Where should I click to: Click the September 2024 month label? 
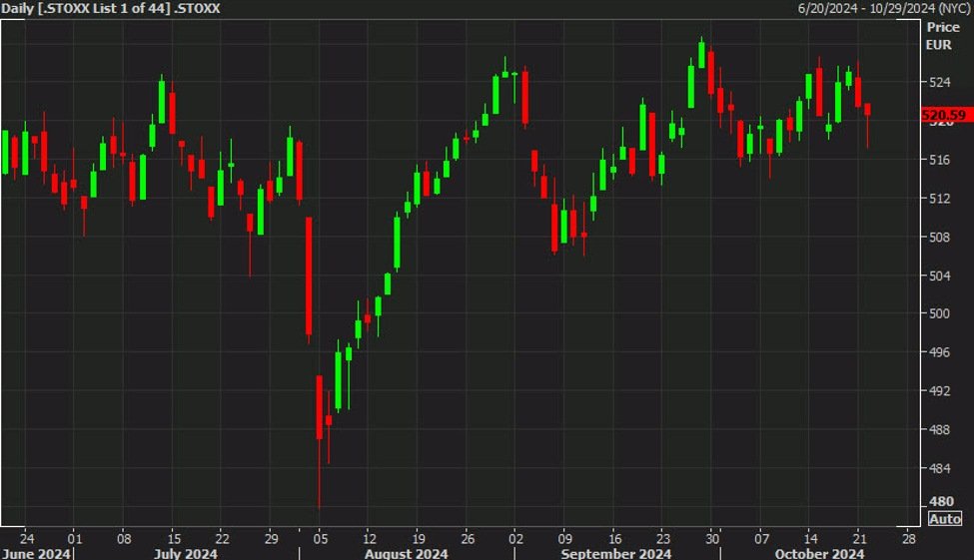click(615, 553)
